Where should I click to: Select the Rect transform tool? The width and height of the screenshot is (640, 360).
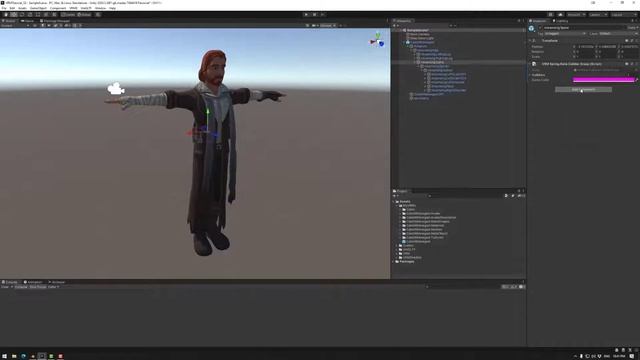pyautogui.click(x=38, y=15)
